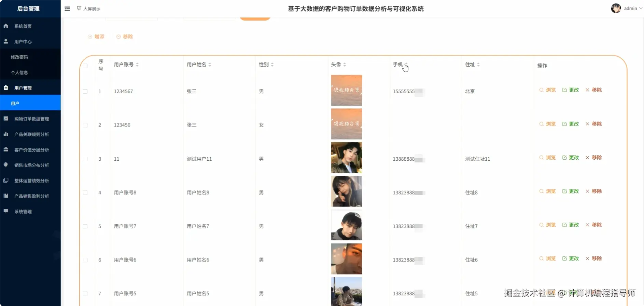
Task: Click the 移除 batch remove button
Action: pos(125,37)
